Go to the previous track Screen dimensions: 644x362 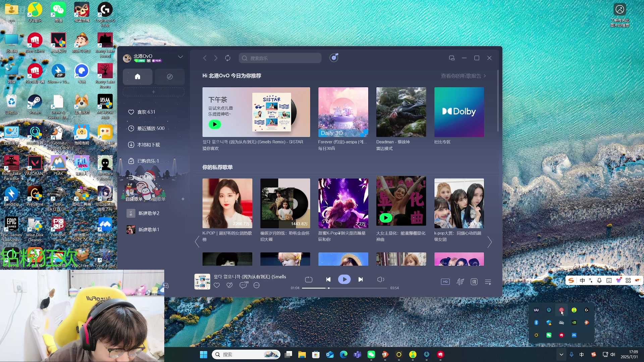(328, 279)
